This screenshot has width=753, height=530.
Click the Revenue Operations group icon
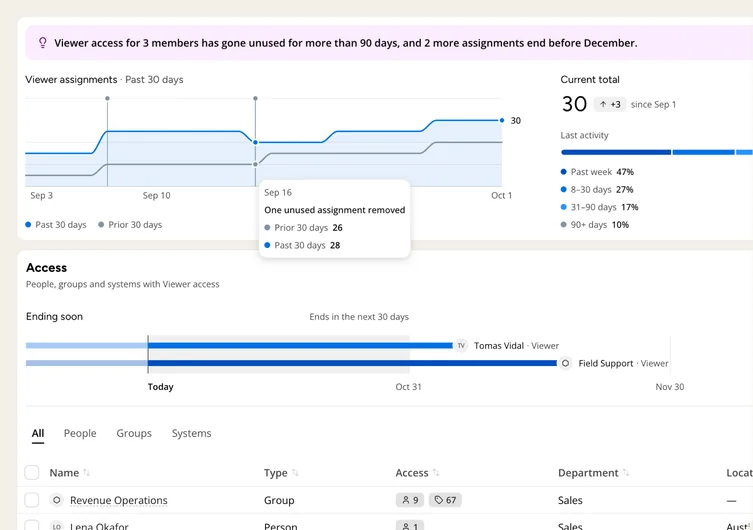coord(57,500)
